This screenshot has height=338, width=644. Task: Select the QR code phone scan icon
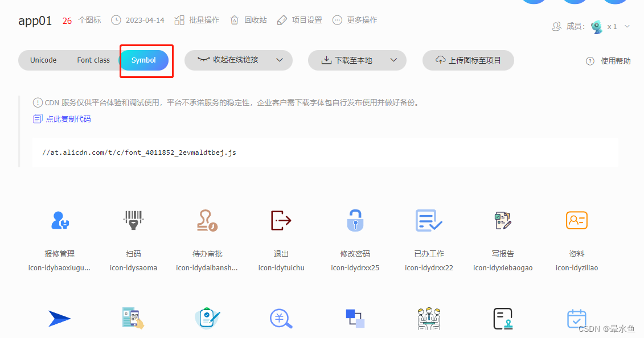pos(133,318)
